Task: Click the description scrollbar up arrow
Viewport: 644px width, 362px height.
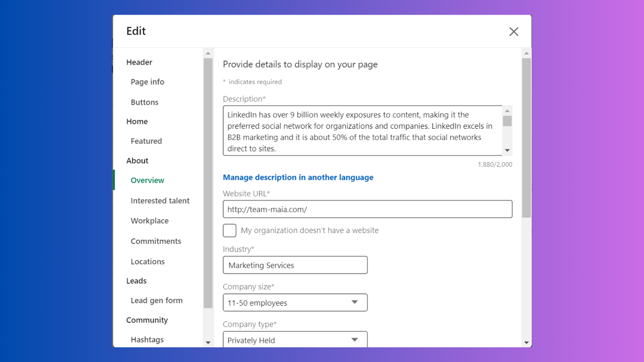Action: point(507,111)
